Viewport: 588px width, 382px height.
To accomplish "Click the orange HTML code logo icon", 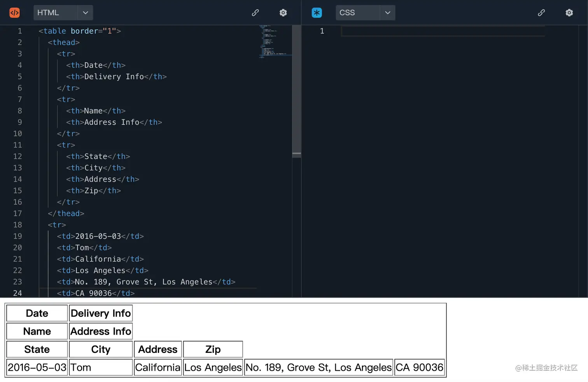I will 14,13.
